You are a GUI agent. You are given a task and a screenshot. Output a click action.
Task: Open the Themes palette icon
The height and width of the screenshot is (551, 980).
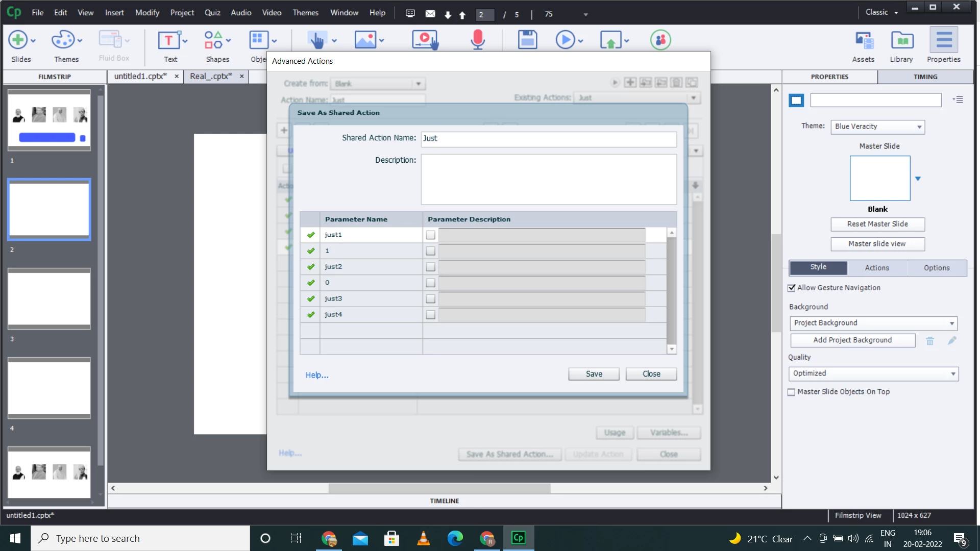coord(63,40)
